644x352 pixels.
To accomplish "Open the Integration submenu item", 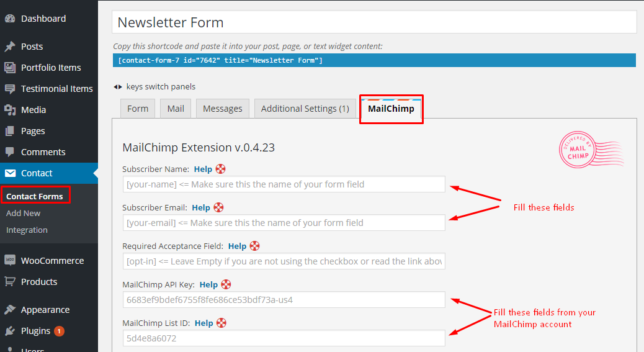I will [x=27, y=230].
